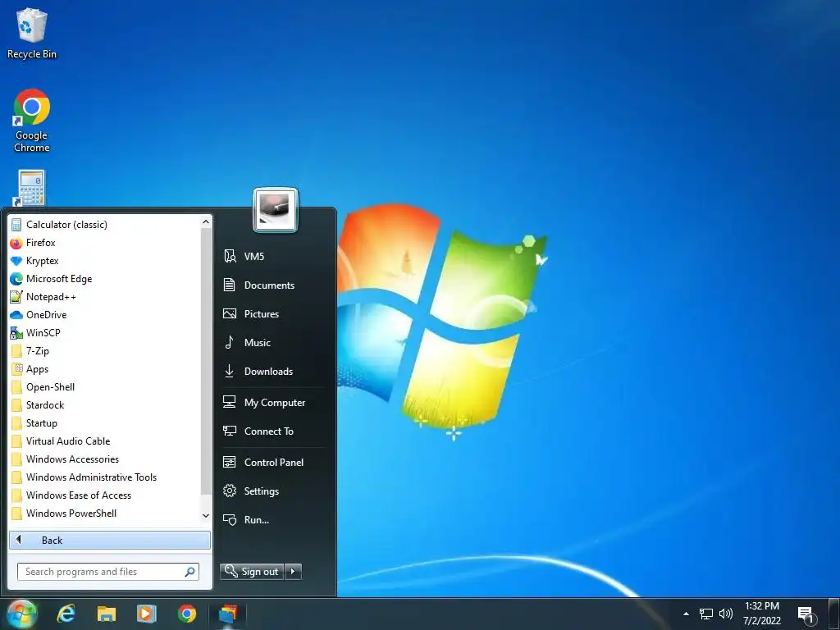Screen dimensions: 840x630
Task: Open the Calculator desktop shortcut icon
Action: [x=32, y=188]
